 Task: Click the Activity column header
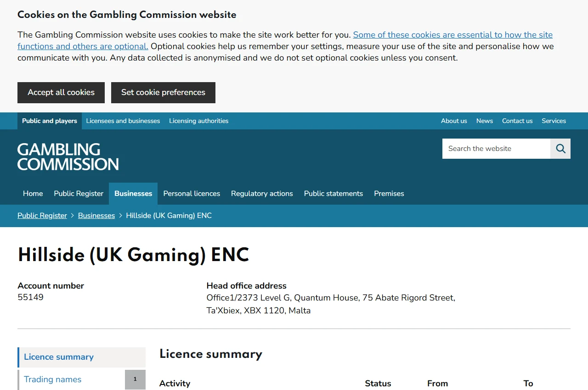175,384
